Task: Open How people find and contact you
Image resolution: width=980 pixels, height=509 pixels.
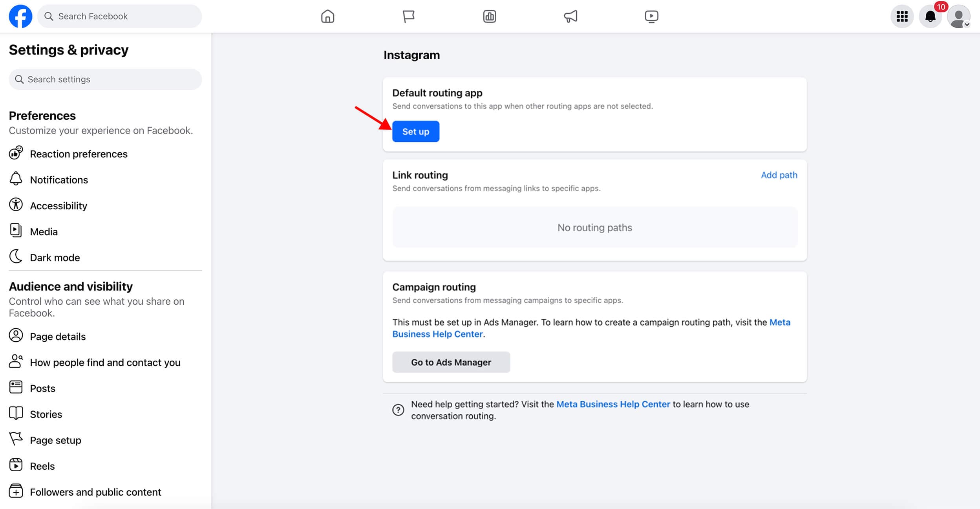Action: click(105, 363)
